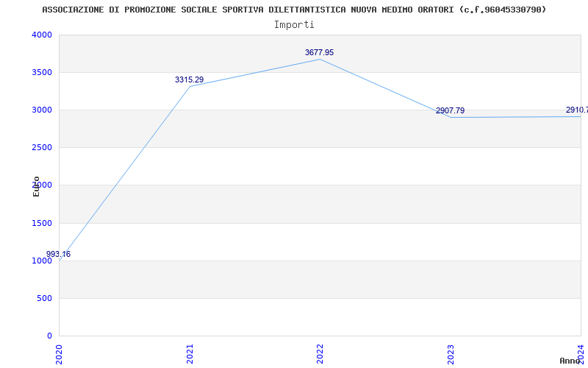Click the 3000 y-axis tick label
588x368 pixels.
pyautogui.click(x=42, y=110)
